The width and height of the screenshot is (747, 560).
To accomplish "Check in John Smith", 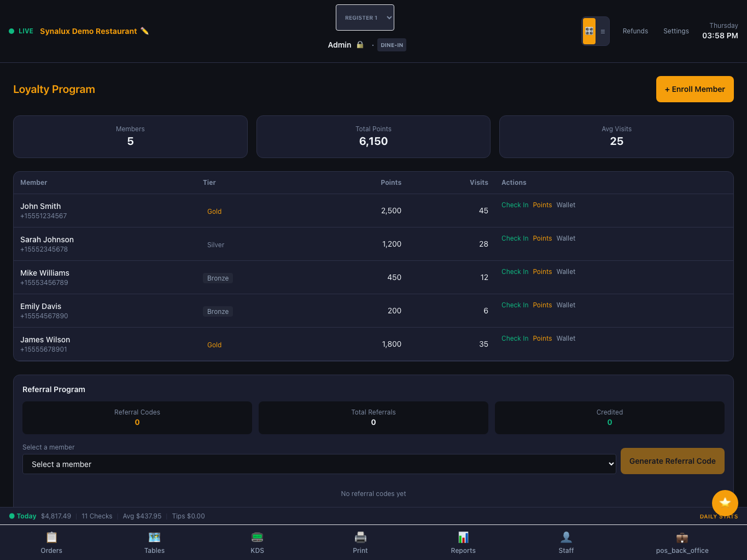I will click(x=515, y=205).
